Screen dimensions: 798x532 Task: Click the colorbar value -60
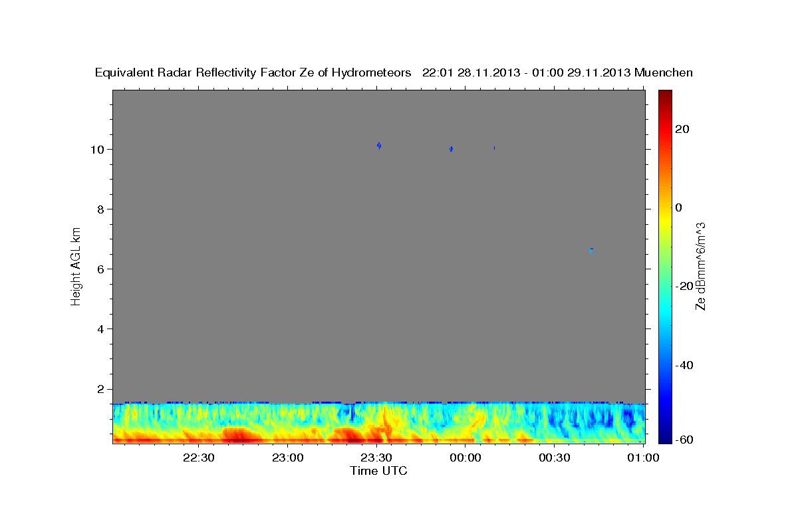click(x=684, y=440)
